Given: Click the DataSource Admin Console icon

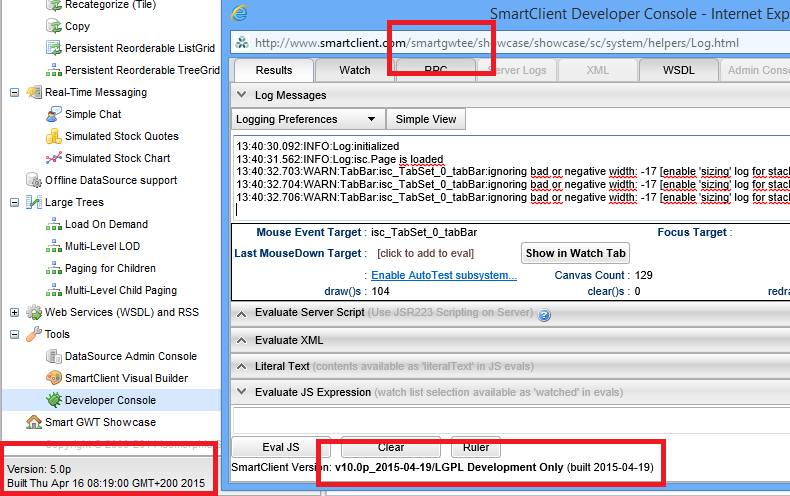Looking at the screenshot, I should click(54, 356).
